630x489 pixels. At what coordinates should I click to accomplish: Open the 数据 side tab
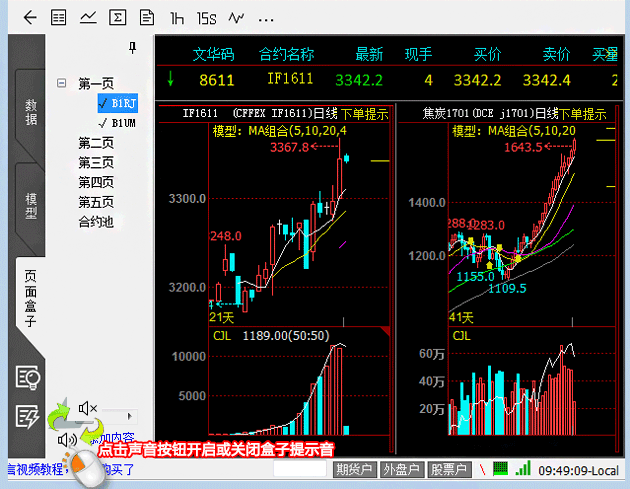tap(30, 112)
